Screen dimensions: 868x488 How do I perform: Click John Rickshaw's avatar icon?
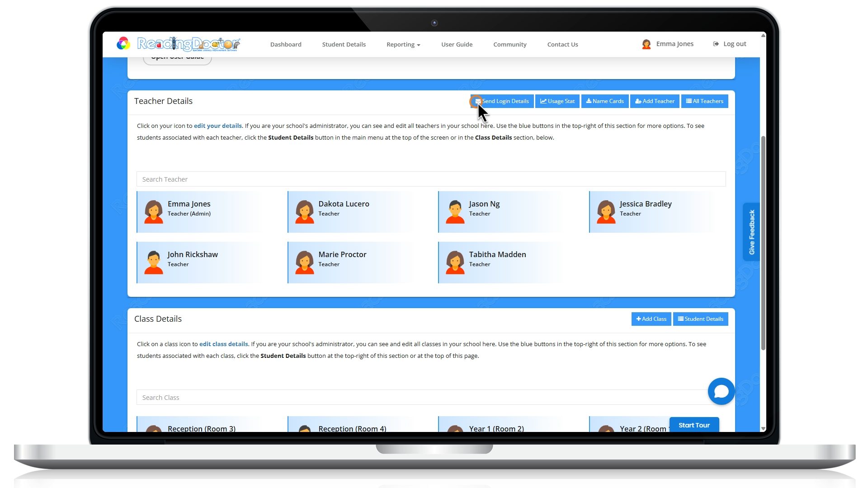[x=154, y=263]
